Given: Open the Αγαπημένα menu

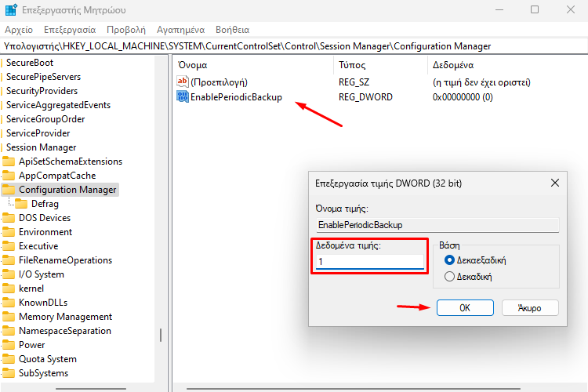Looking at the screenshot, I should tap(181, 30).
